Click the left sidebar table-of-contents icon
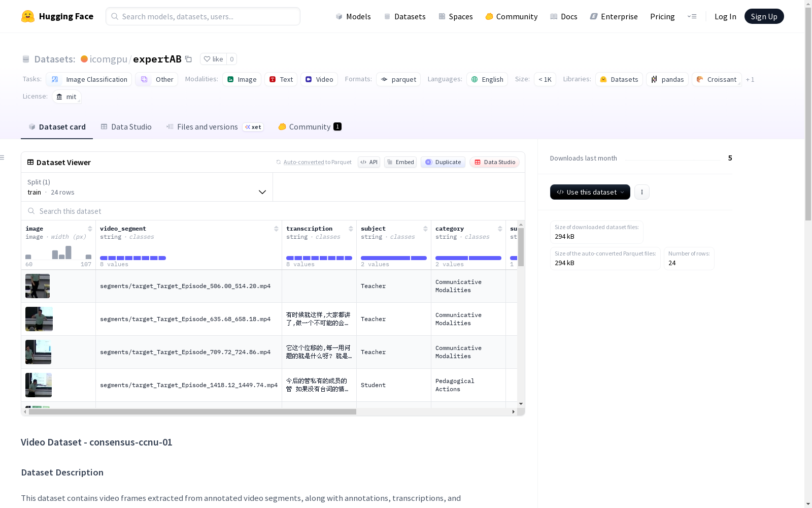 (x=2, y=157)
